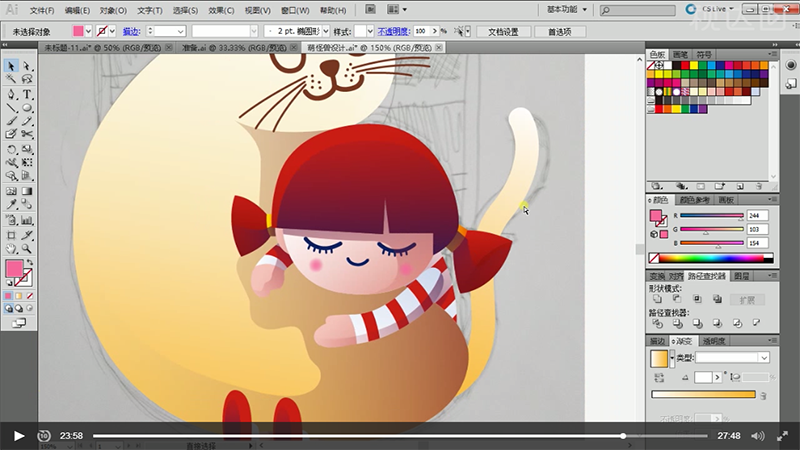This screenshot has height=450, width=800.
Task: Select the Line Segment tool
Action: (11, 108)
